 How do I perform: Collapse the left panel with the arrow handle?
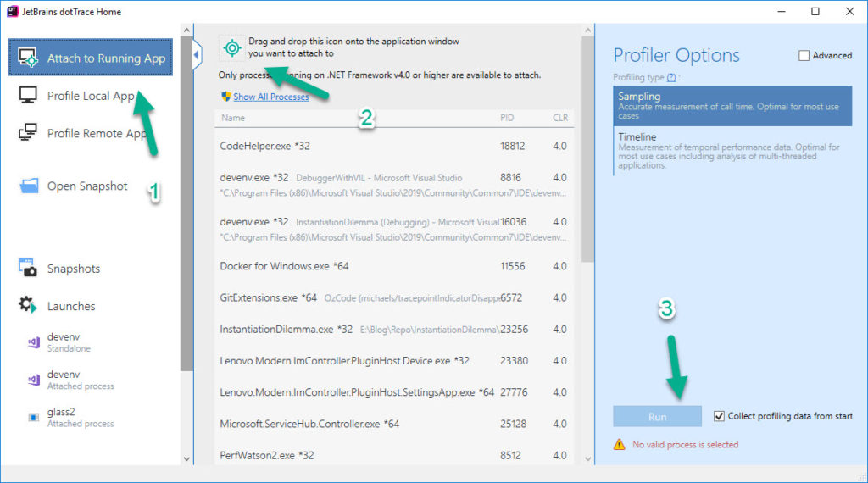(197, 55)
